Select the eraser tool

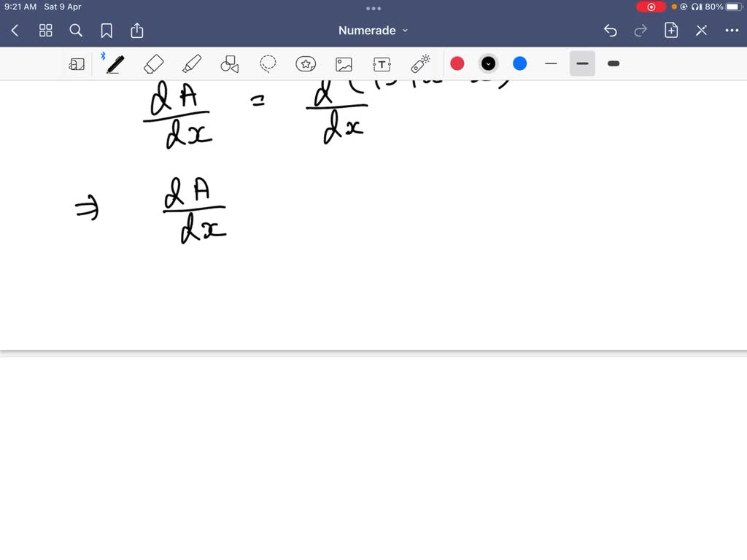coord(153,63)
